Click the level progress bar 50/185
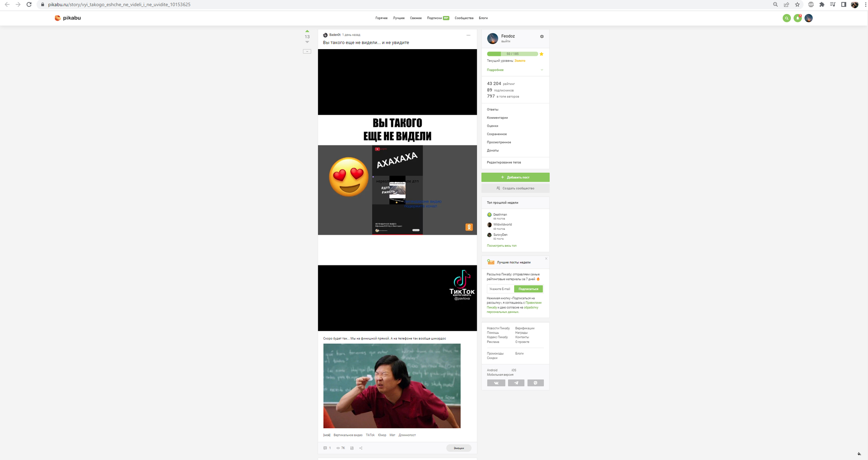868x460 pixels. [512, 54]
